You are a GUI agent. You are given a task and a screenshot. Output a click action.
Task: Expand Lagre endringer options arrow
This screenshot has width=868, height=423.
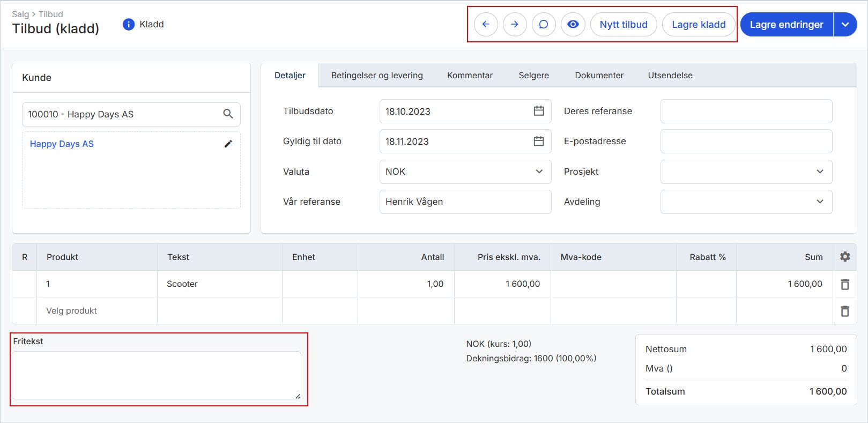coord(845,25)
